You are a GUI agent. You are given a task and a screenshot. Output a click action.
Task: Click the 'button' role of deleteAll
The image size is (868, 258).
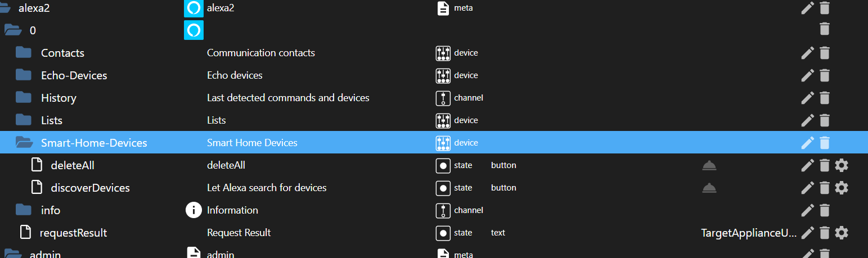[503, 165]
